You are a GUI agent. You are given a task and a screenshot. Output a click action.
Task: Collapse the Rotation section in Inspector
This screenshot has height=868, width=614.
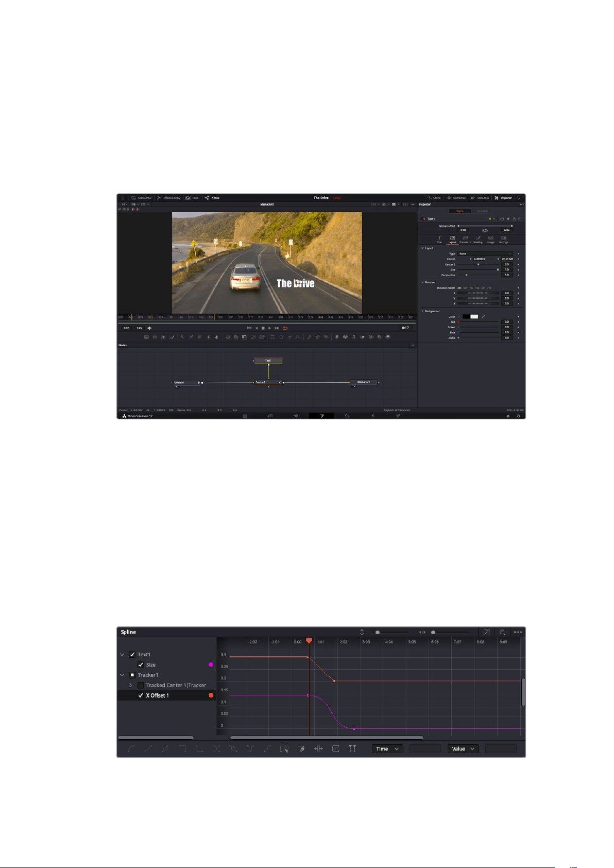pos(423,282)
